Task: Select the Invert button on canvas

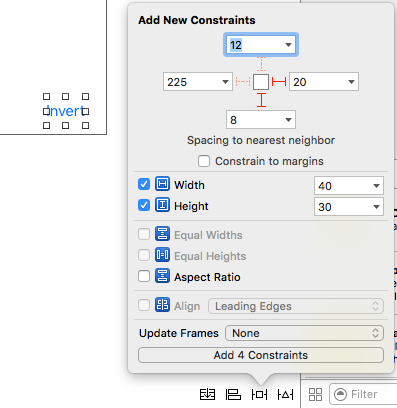Action: [x=66, y=111]
